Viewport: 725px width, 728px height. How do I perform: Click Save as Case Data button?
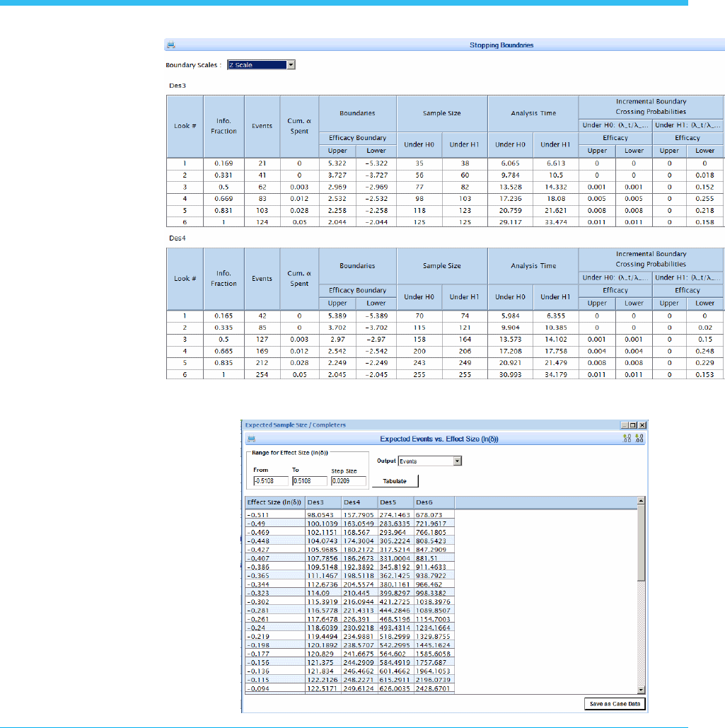615,704
